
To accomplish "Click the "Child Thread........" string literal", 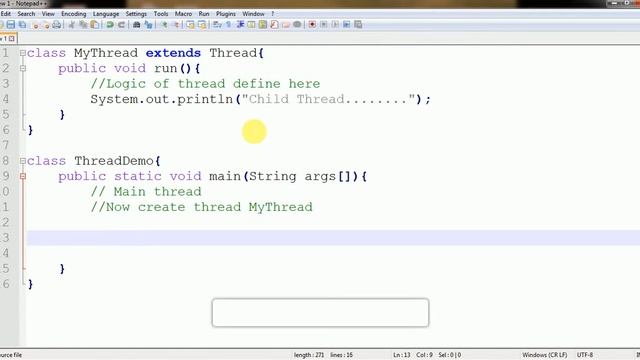I will pos(328,99).
